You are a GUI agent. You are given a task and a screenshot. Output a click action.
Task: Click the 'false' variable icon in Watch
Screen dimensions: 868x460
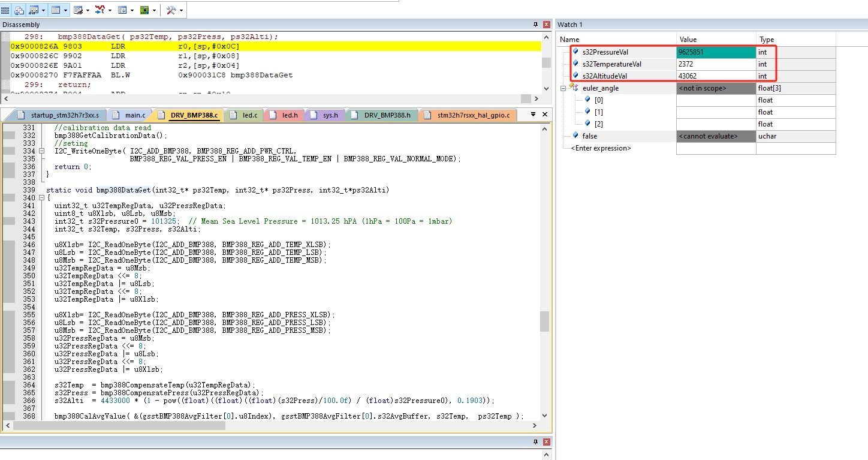point(576,136)
